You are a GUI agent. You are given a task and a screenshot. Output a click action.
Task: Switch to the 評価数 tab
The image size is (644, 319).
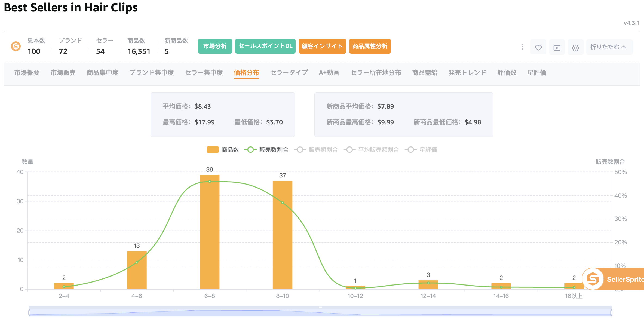click(507, 73)
